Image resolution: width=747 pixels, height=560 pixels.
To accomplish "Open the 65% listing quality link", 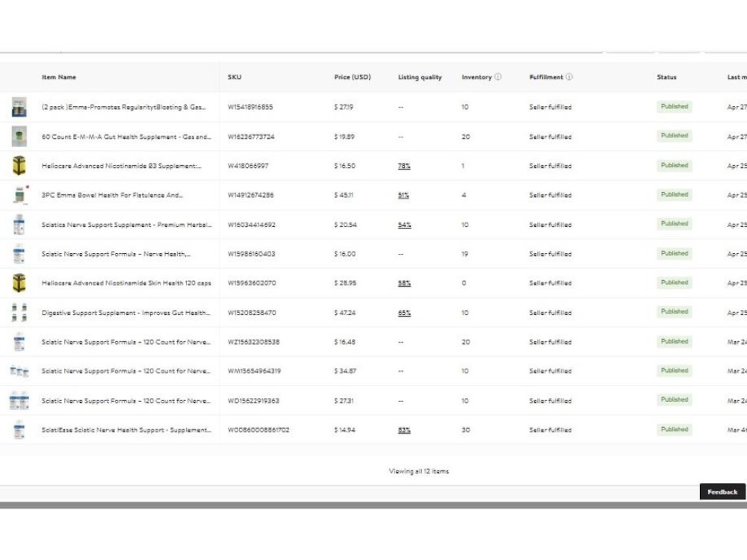I will (404, 313).
